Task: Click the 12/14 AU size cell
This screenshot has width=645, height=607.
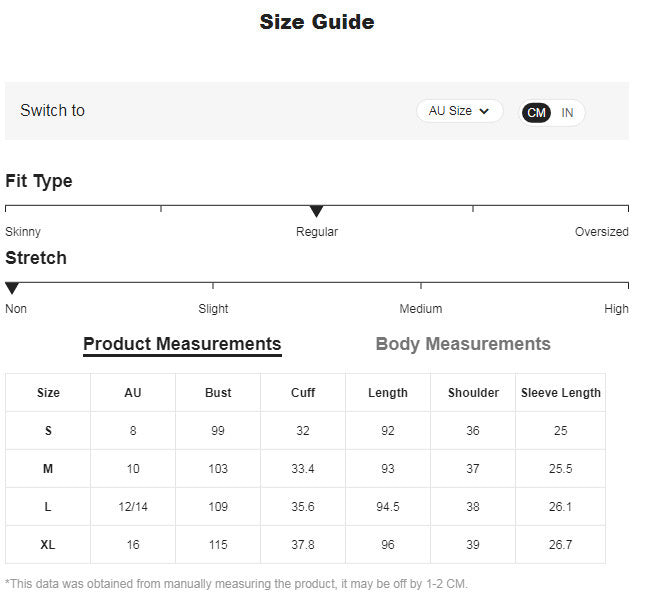Action: 133,507
